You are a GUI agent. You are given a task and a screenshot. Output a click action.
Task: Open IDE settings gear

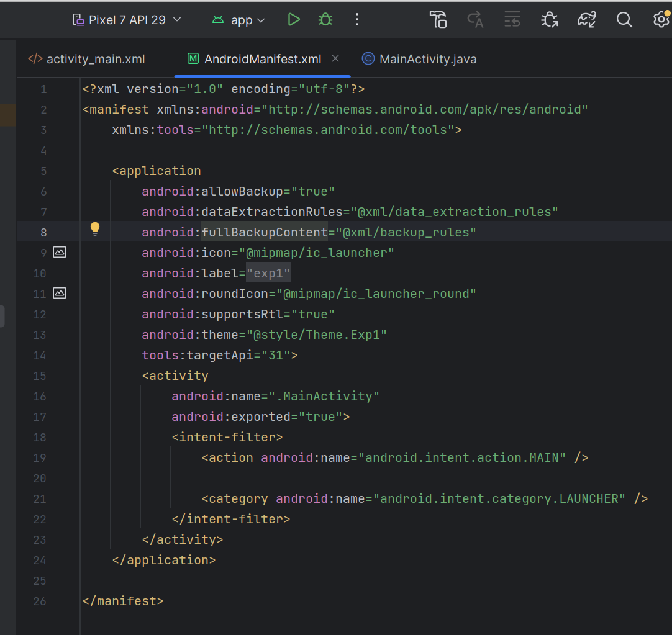point(661,20)
